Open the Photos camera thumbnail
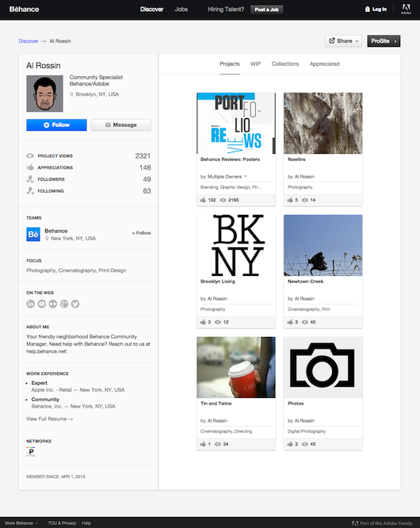420x528 pixels. tap(323, 367)
